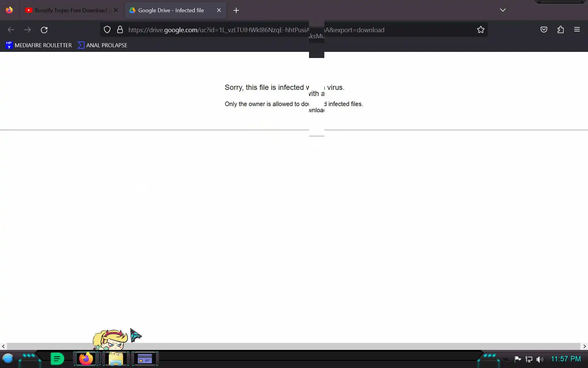Click the padlock site security icon

pos(120,30)
